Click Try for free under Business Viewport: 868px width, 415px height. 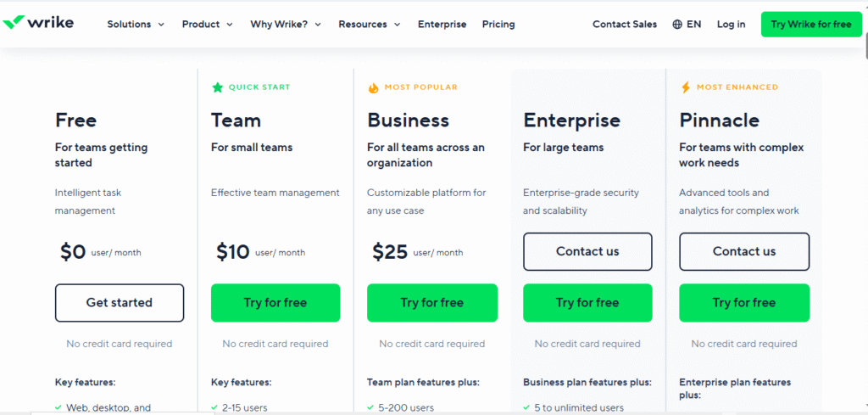pyautogui.click(x=431, y=303)
